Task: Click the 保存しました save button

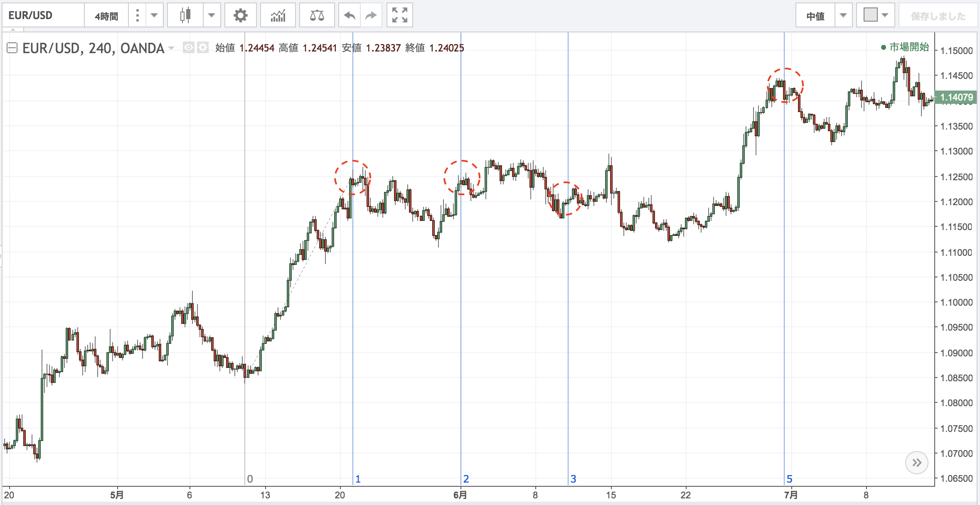Action: pos(938,16)
